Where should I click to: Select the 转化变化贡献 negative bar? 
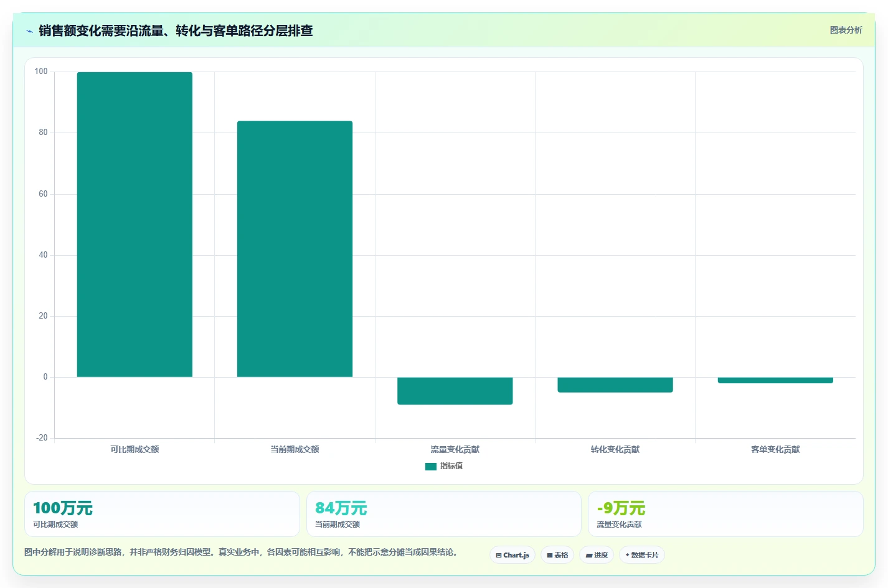tap(615, 385)
